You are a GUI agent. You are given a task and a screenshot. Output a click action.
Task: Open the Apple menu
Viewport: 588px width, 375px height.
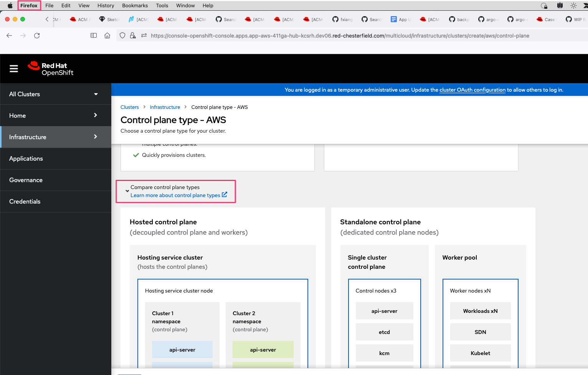point(10,5)
